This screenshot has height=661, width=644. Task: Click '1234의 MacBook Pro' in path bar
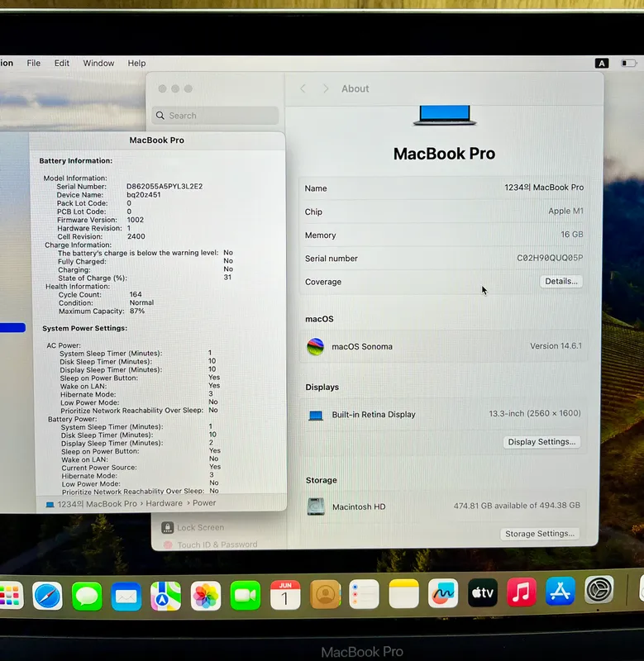97,504
